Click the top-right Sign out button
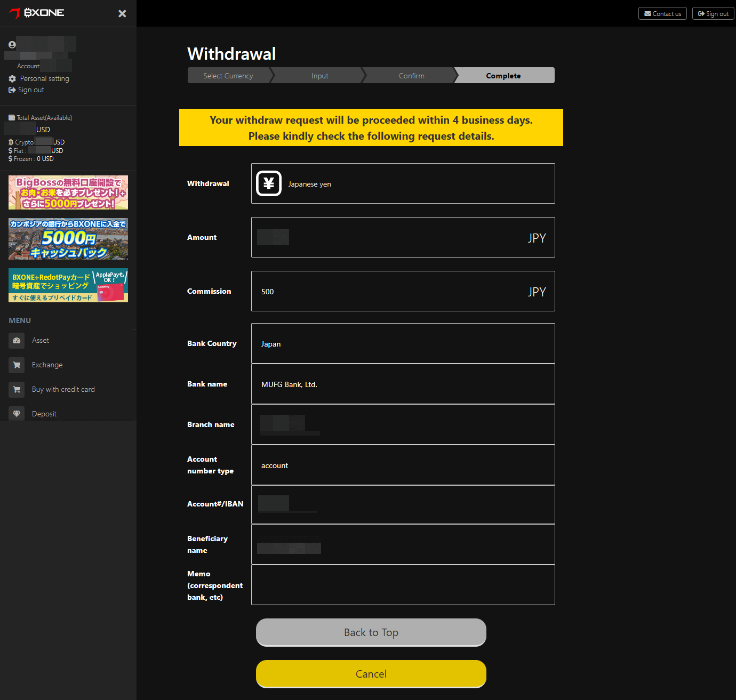 click(713, 13)
